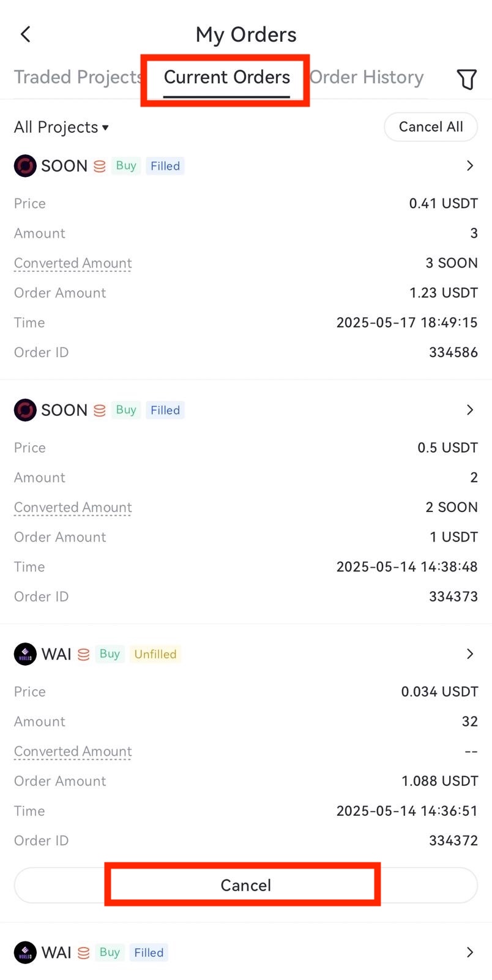Viewport: 492px width, 980px height.
Task: Open details chevron for order 334373
Action: tap(469, 410)
